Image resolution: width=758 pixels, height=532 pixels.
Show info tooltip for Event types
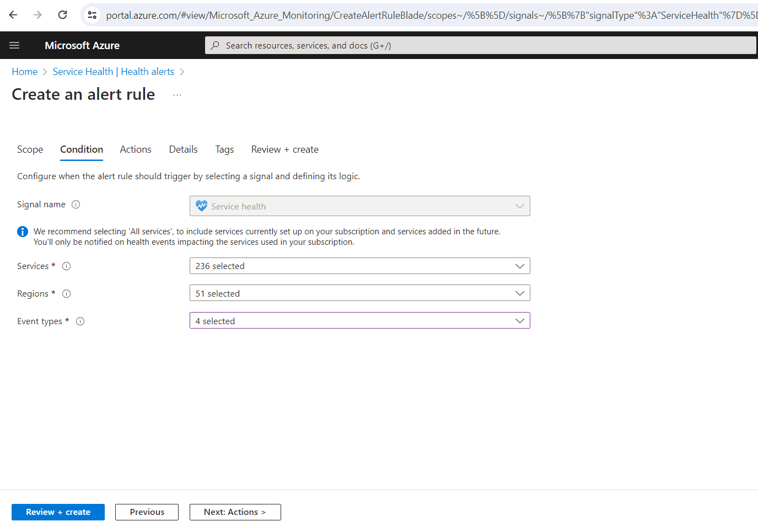click(x=80, y=321)
